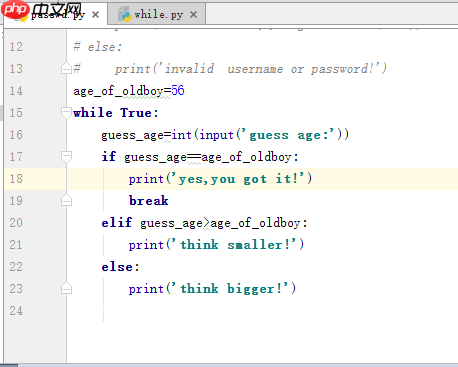
Task: Click the Python file icon on while.py tab
Action: [x=125, y=14]
